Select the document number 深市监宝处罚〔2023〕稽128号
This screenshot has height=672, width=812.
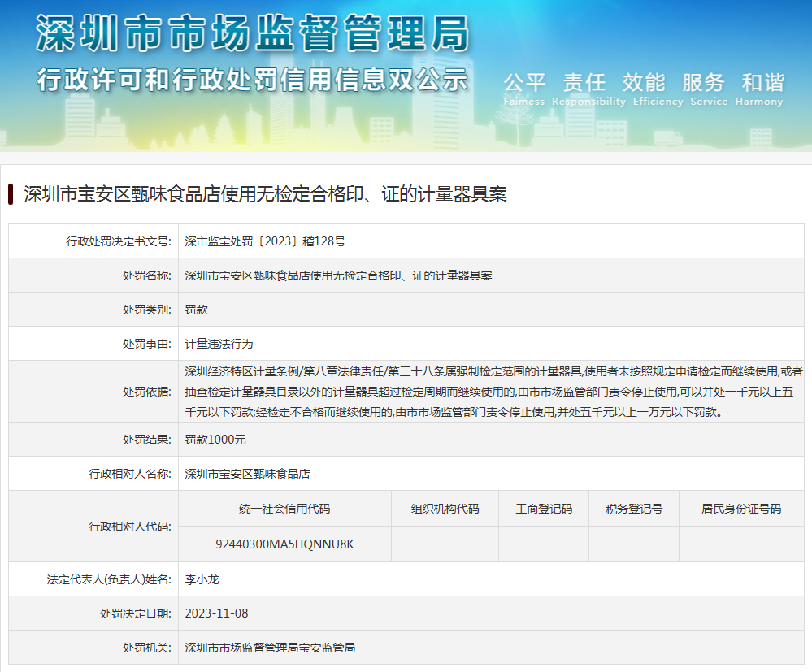(265, 241)
